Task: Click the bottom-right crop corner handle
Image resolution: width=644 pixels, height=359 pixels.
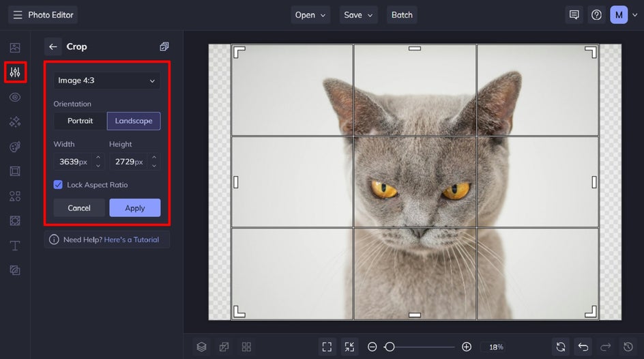Action: click(x=591, y=312)
